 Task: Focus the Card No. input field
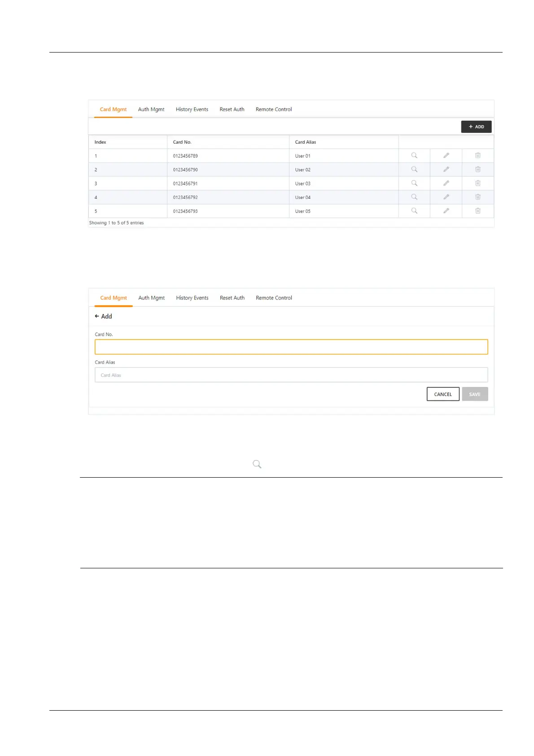tap(291, 347)
